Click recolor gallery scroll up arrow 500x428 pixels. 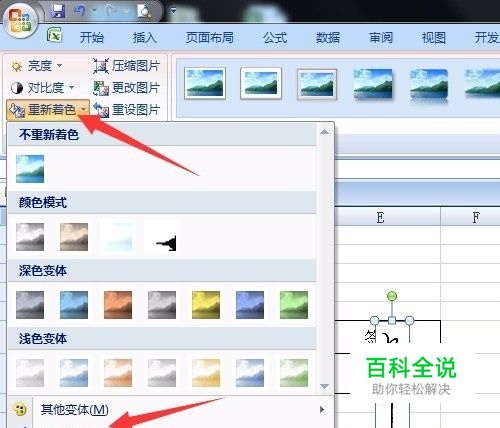point(324,132)
